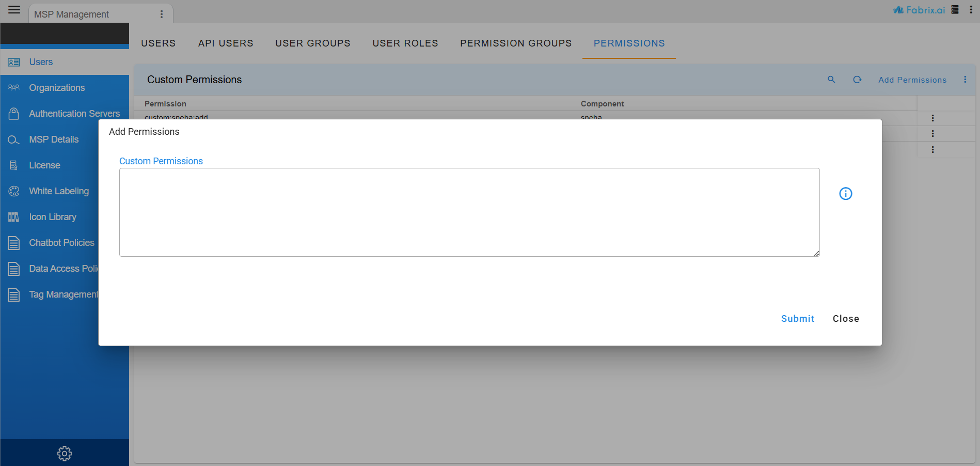Open row actions for custom:sneha:add permission
980x466 pixels.
coord(932,118)
